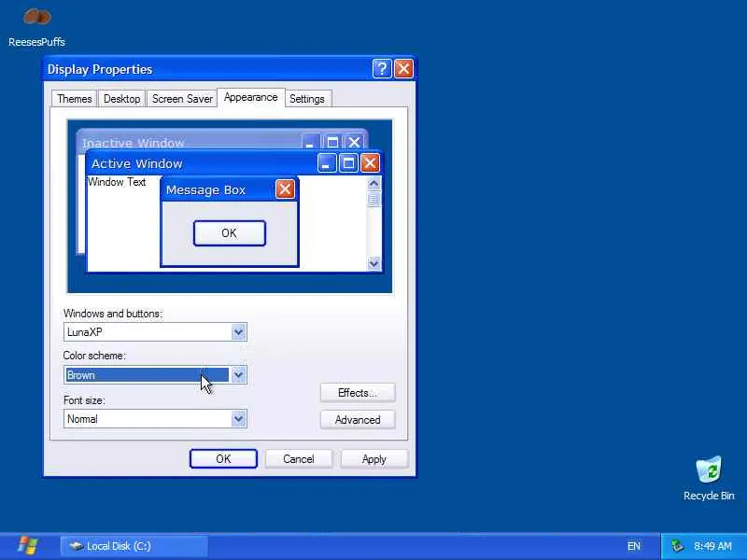
Task: Switch to the Desktop tab
Action: point(122,99)
